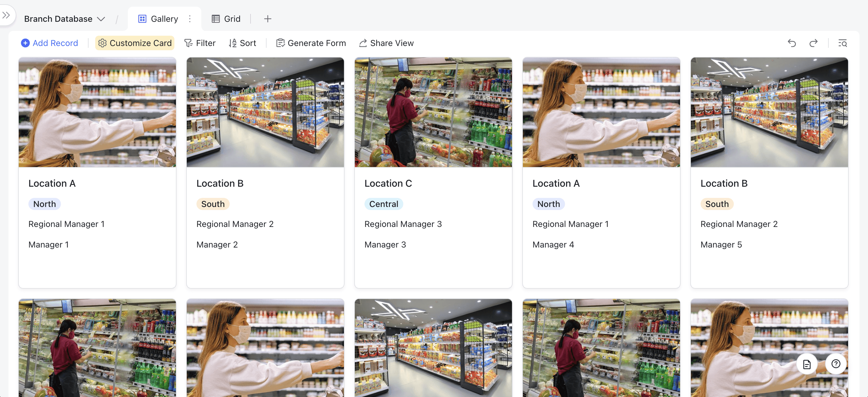This screenshot has width=868, height=397.
Task: Expand the left sidebar with double chevron
Action: point(6,15)
